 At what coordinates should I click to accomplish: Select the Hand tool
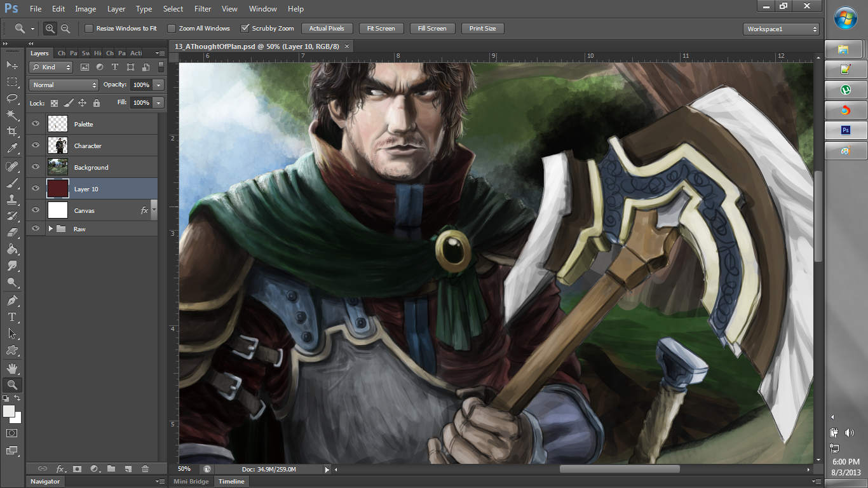coord(12,368)
